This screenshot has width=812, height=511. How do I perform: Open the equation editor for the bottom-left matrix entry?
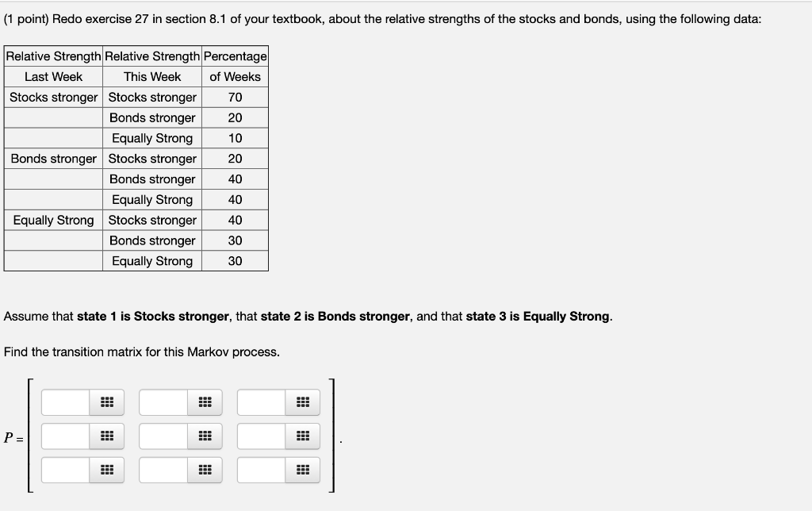108,470
